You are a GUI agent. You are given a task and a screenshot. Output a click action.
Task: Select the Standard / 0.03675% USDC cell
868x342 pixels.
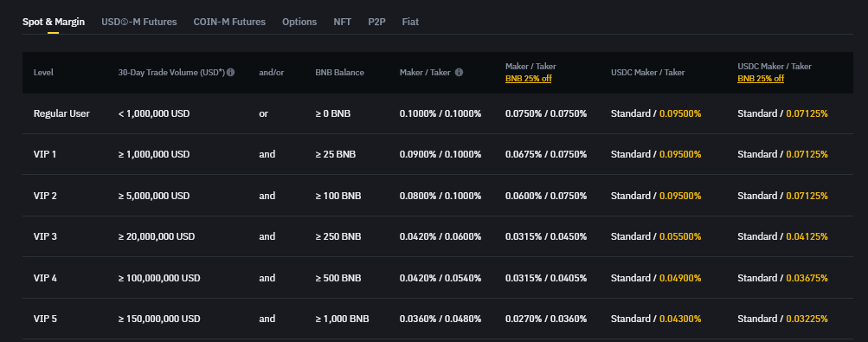pos(782,278)
